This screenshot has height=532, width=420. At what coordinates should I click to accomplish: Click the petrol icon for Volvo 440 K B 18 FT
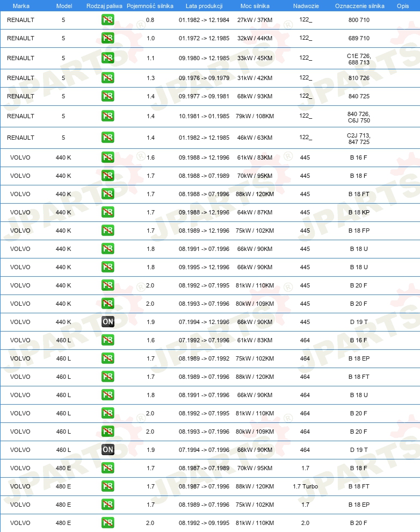click(108, 194)
